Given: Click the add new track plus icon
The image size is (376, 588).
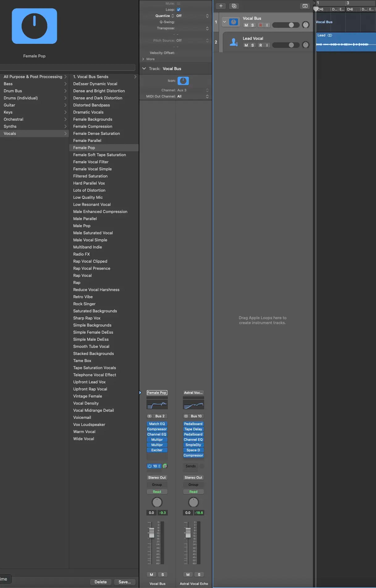Looking at the screenshot, I should [221, 6].
